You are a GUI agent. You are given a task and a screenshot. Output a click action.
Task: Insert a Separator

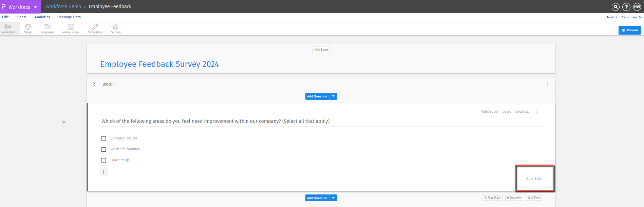[x=514, y=197]
